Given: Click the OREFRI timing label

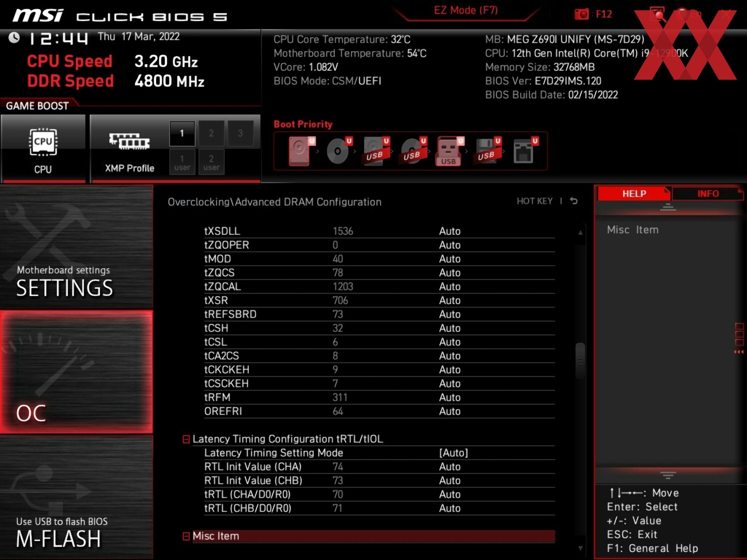Looking at the screenshot, I should [x=223, y=411].
